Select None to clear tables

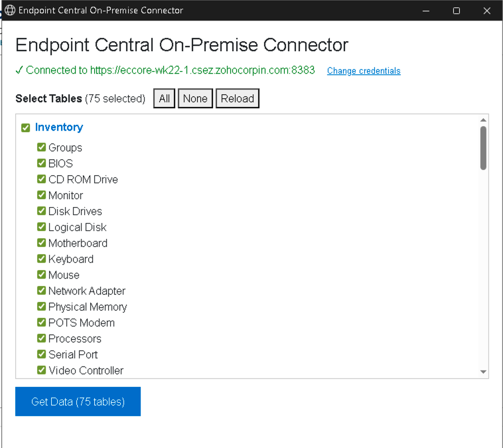[195, 98]
